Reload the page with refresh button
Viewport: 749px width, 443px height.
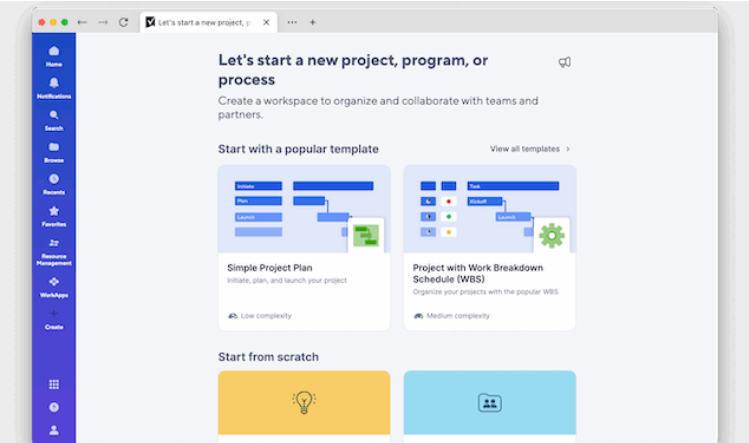tap(123, 21)
